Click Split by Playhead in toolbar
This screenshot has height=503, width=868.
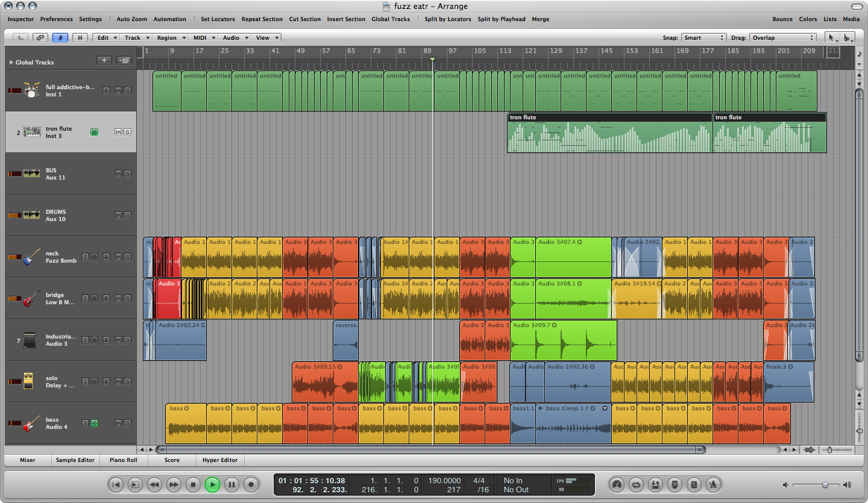[x=502, y=19]
